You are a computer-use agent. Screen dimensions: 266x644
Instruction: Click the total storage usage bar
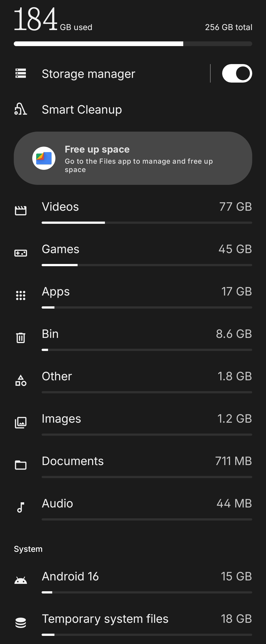coord(133,44)
